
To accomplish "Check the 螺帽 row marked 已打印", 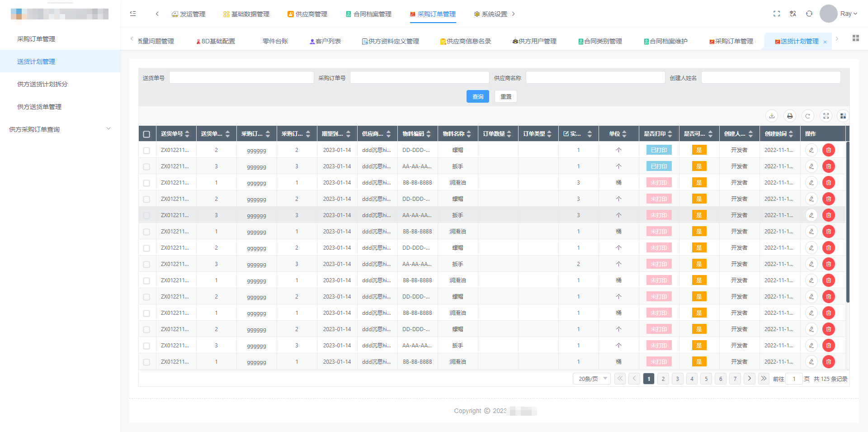I will click(146, 150).
